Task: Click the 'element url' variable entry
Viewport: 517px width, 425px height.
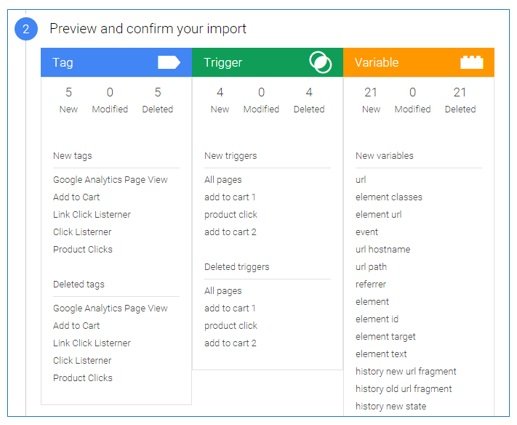Action: [x=378, y=214]
